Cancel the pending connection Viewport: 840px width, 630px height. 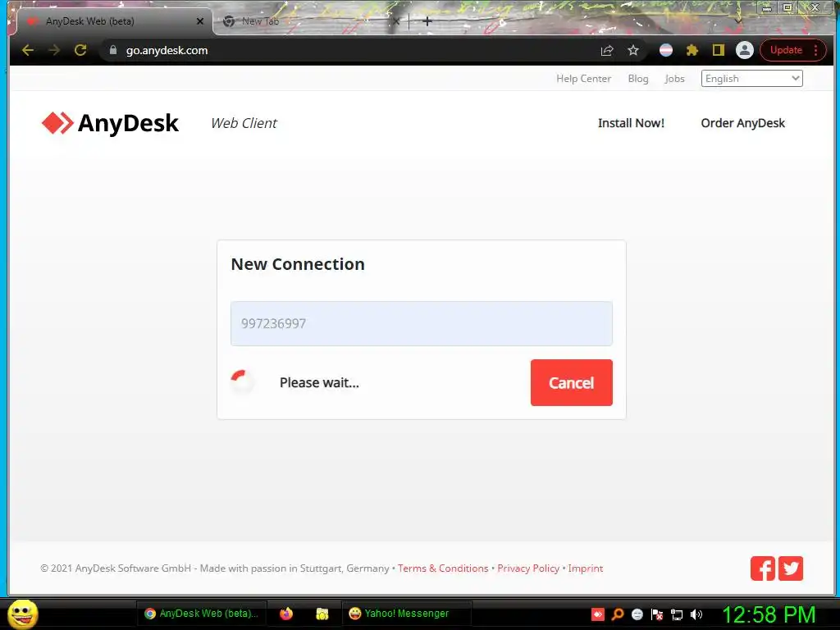pyautogui.click(x=572, y=382)
